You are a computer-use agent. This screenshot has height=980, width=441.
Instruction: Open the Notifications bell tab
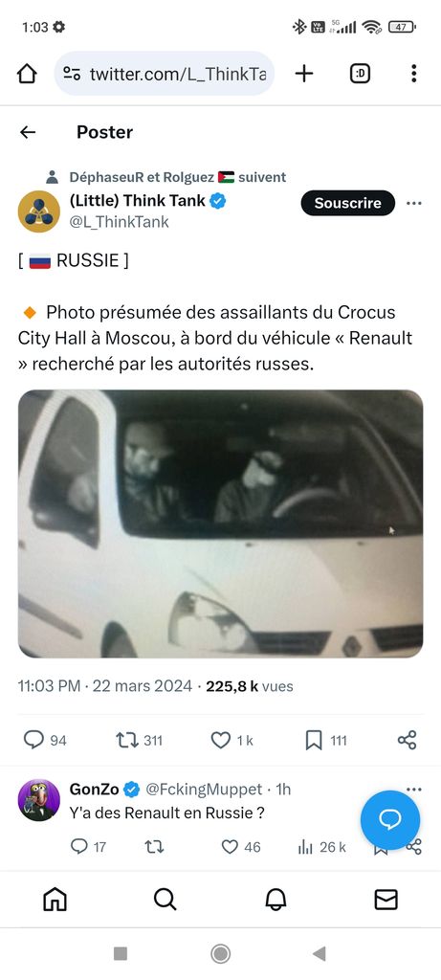click(276, 900)
